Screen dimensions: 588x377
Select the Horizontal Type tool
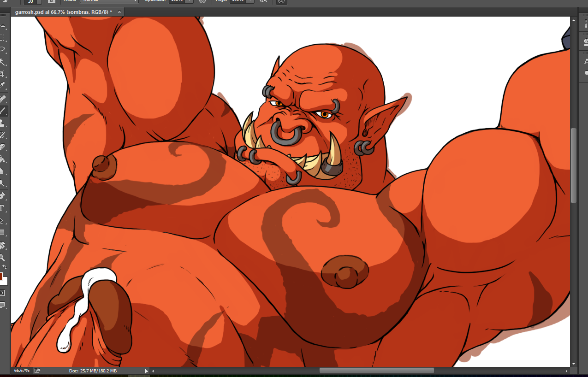click(x=3, y=208)
